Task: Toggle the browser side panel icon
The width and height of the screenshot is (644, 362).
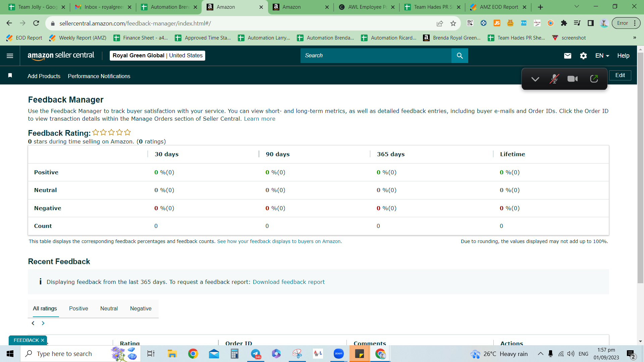Action: coord(591,23)
